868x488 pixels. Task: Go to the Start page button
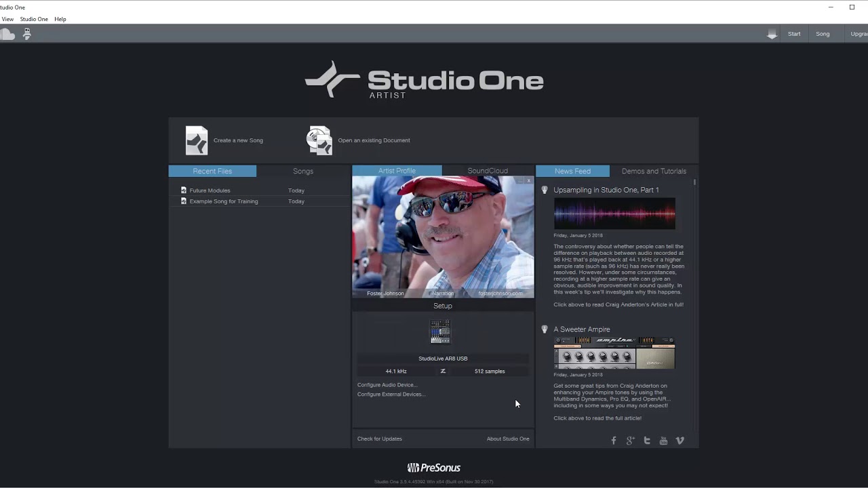[x=794, y=34]
